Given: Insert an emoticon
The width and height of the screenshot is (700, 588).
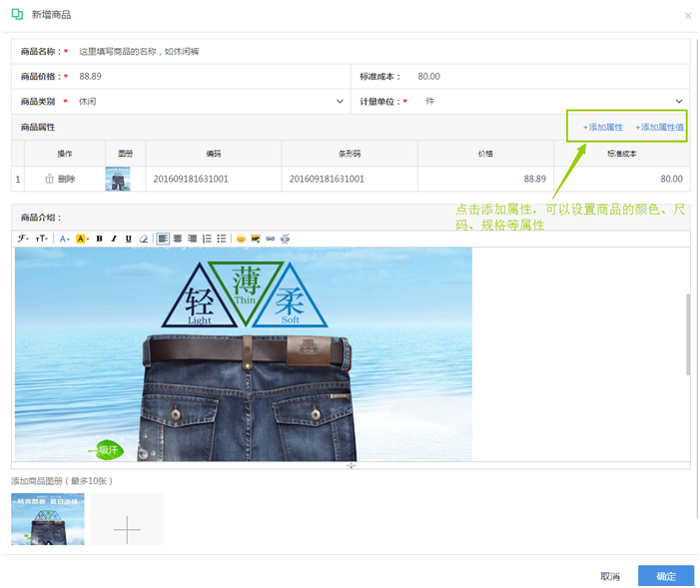Looking at the screenshot, I should [x=241, y=239].
